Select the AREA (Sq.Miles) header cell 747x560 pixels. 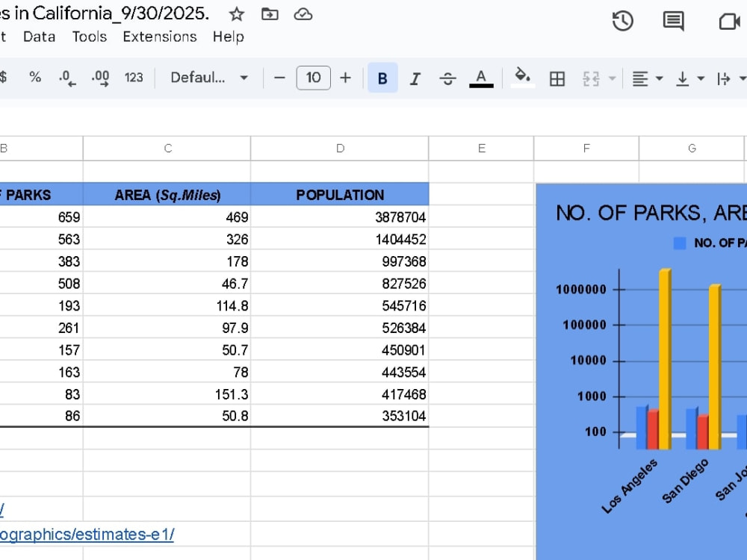pos(167,194)
